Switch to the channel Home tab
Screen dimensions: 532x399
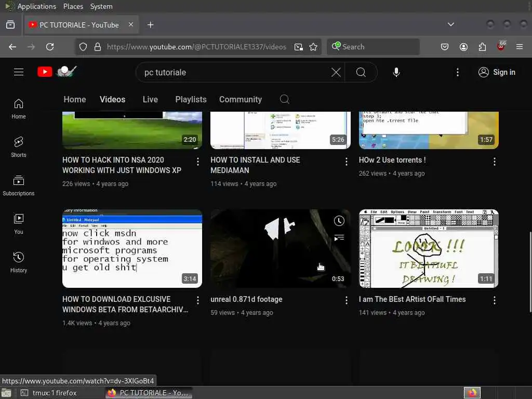(75, 99)
